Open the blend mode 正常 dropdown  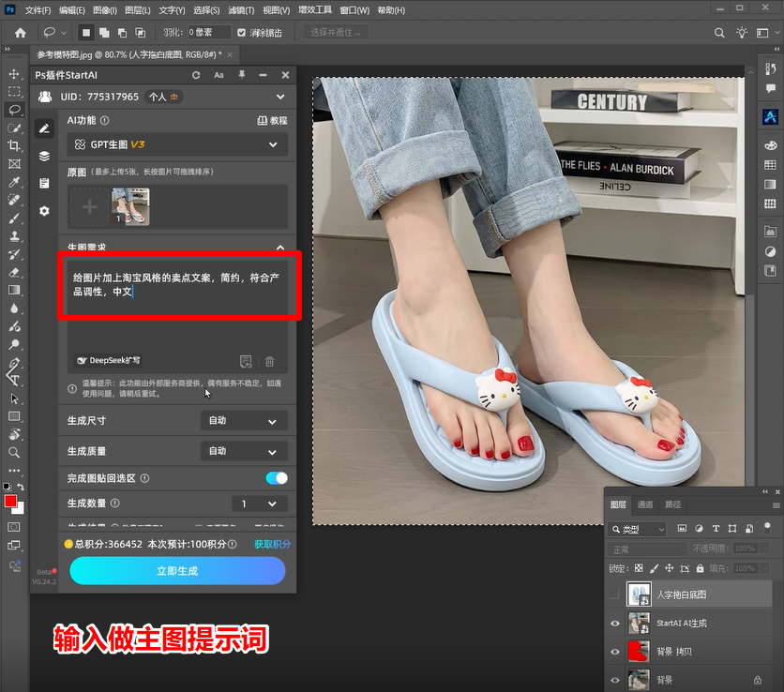(x=647, y=549)
